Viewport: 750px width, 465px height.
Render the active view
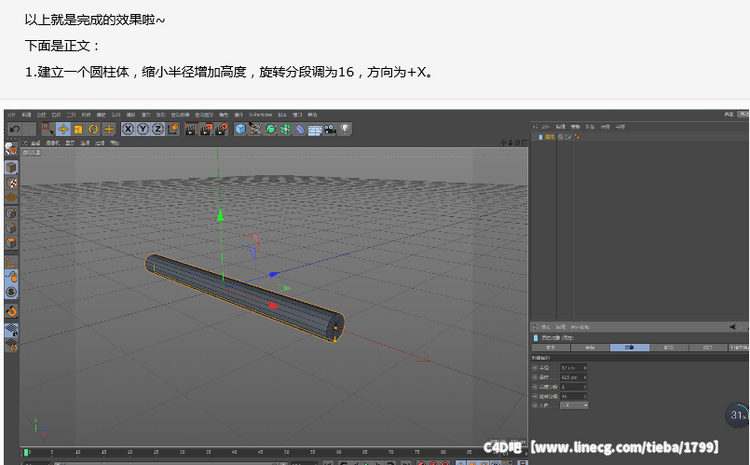[191, 129]
